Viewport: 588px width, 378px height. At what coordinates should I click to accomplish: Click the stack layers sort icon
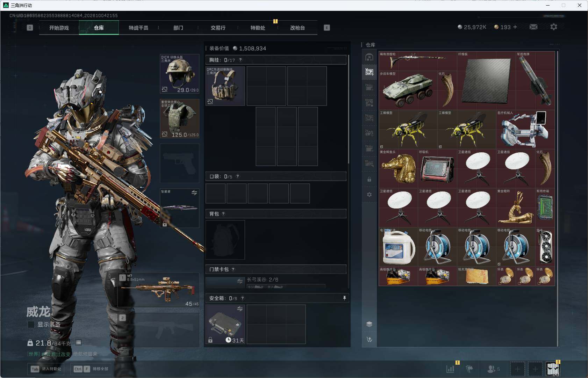pyautogui.click(x=369, y=324)
